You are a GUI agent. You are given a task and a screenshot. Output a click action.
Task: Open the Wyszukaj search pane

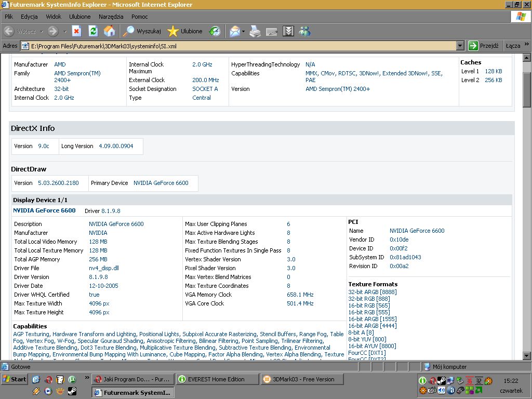pyautogui.click(x=142, y=31)
